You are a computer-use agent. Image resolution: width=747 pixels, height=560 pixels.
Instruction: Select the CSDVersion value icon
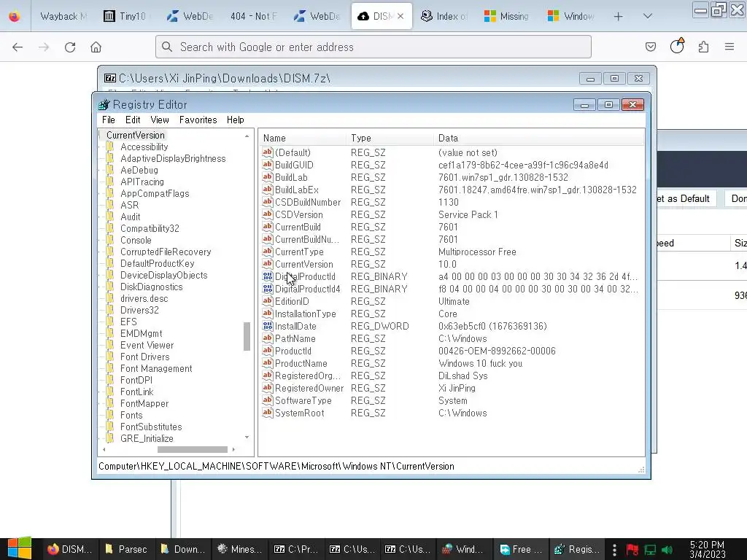267,214
